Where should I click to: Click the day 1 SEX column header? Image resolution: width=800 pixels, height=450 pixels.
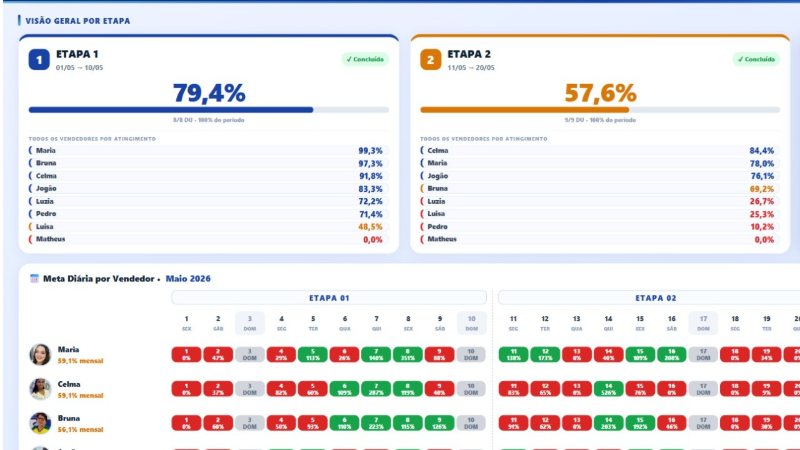(x=187, y=323)
